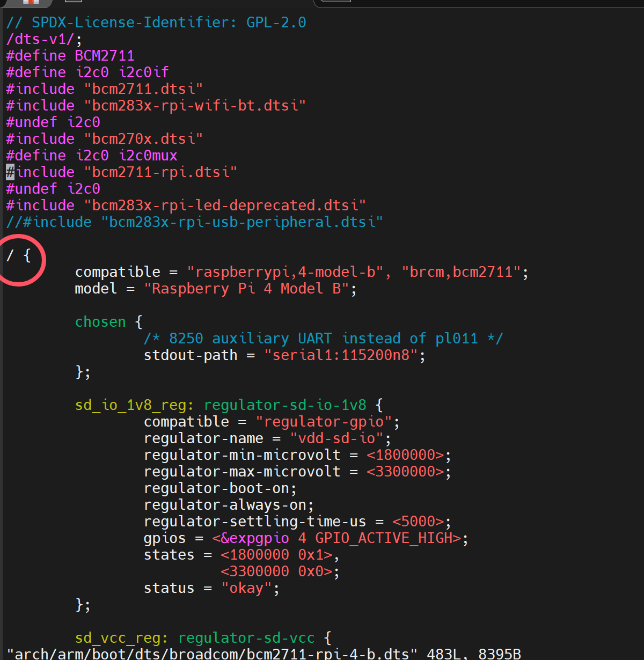
Task: Place cursor on the "chosen" node name
Action: 100,322
